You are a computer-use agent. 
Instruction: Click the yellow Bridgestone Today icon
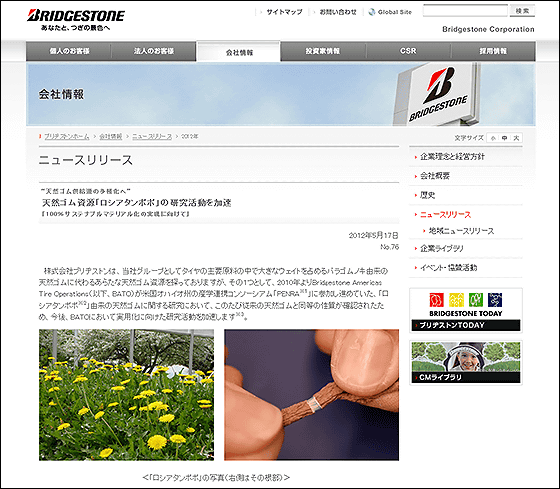(x=456, y=300)
